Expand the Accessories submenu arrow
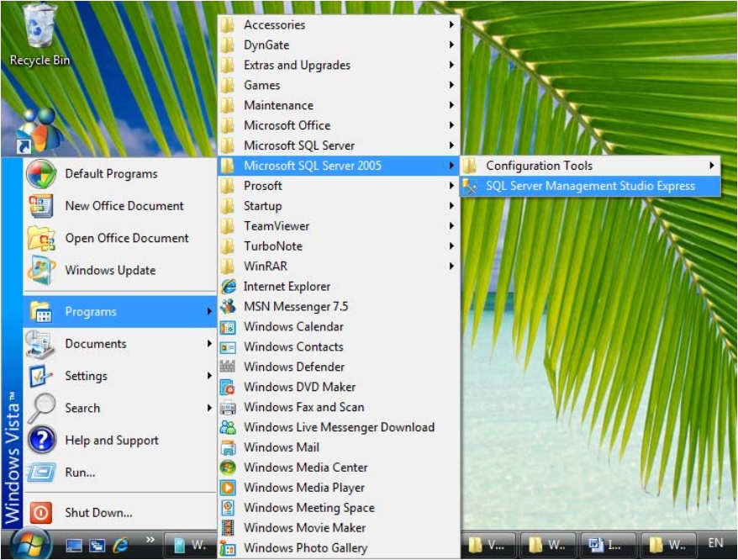This screenshot has width=738, height=560. coord(451,24)
